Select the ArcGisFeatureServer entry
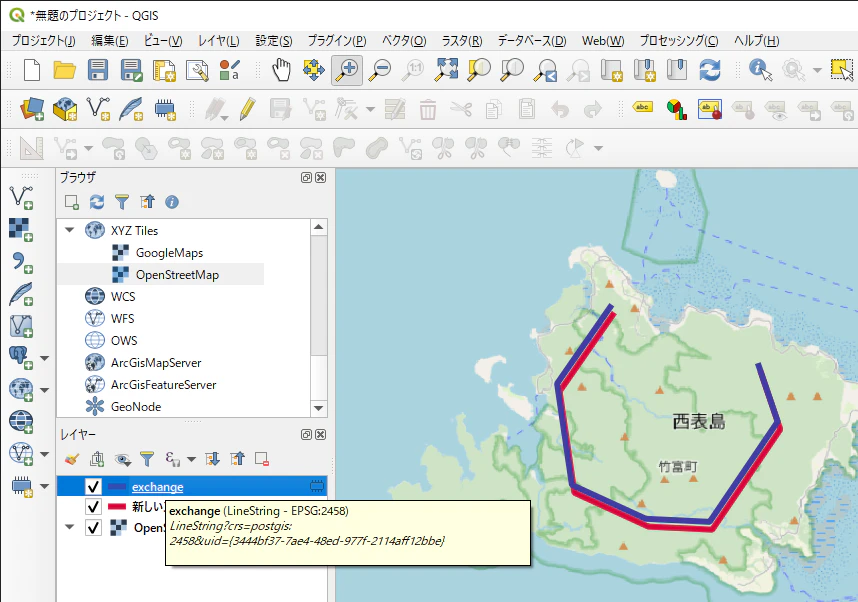The width and height of the screenshot is (858, 602). [x=164, y=385]
